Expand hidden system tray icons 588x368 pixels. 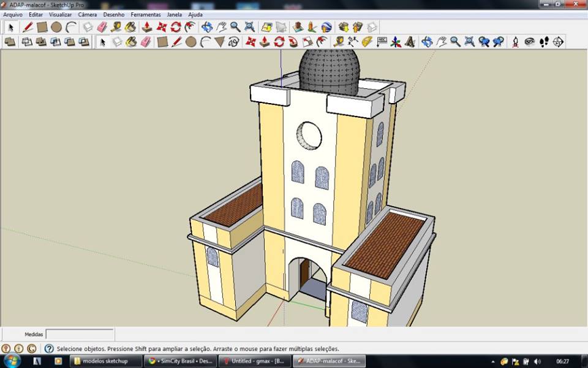[x=493, y=361]
